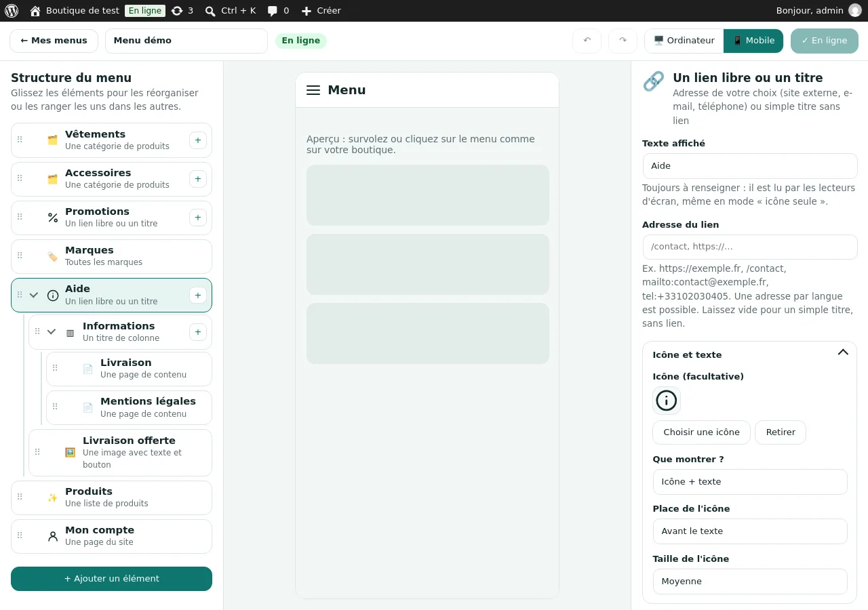
Task: Click the green En ligne publish button
Action: (x=825, y=41)
